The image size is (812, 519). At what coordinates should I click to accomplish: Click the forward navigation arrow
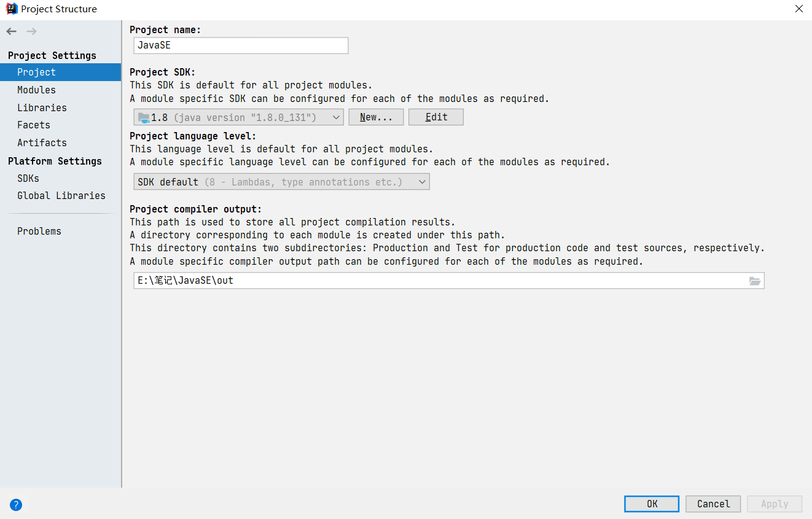(32, 31)
